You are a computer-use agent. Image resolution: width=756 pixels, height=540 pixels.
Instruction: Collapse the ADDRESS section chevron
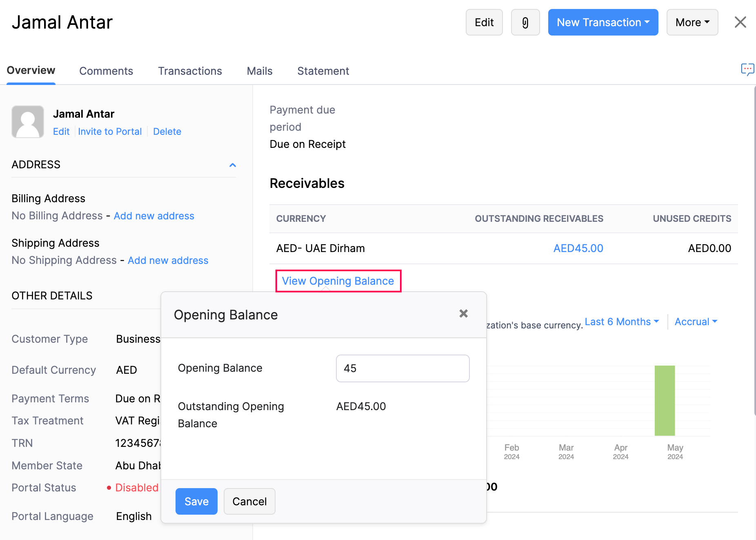[x=233, y=165]
